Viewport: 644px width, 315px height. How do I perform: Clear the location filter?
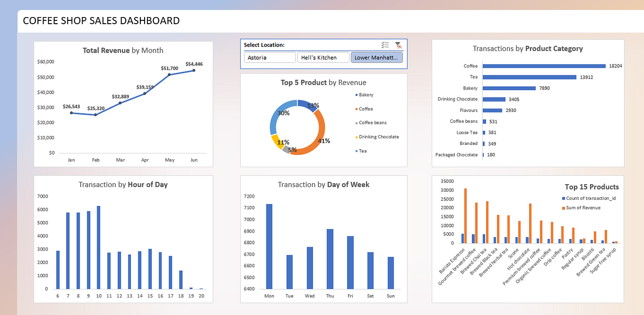(x=398, y=45)
